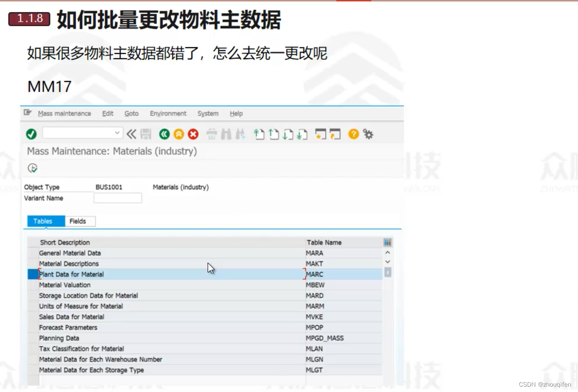
Task: Open the Environment menu
Action: (168, 113)
